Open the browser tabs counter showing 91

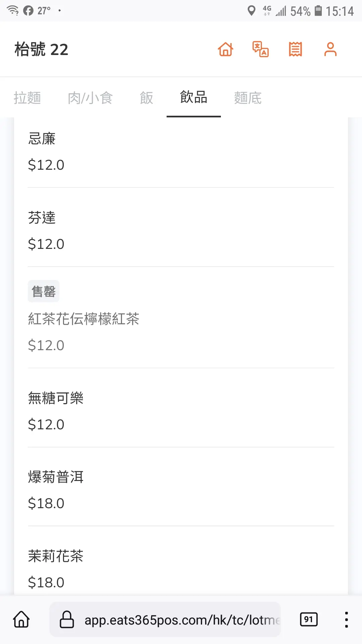309,619
